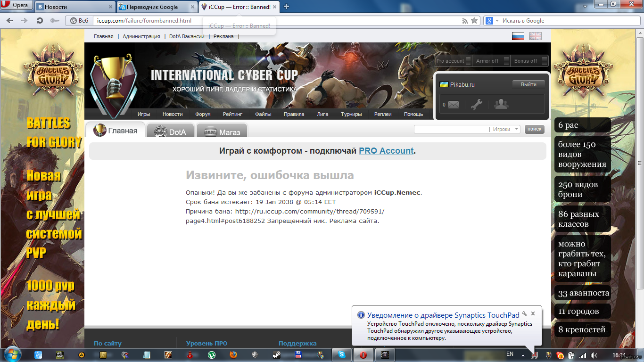This screenshot has width=644, height=362.
Task: Open a new tab with plus button
Action: pos(286,7)
